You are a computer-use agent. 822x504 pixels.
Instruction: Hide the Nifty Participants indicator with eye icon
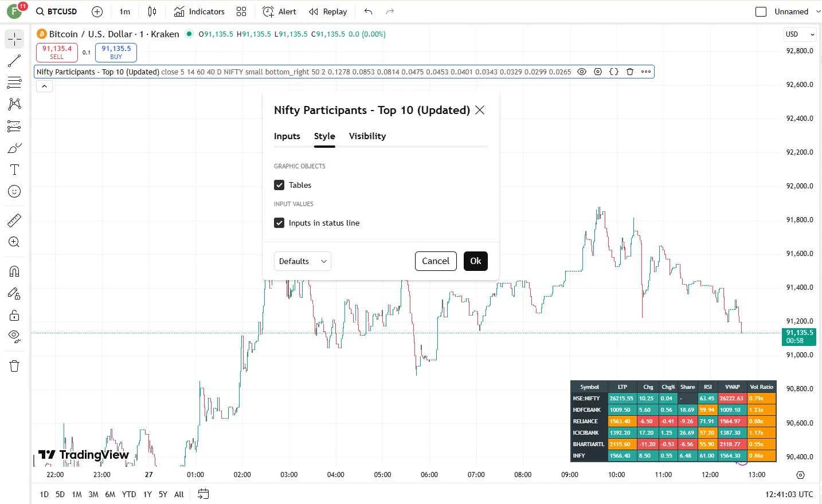pos(582,72)
